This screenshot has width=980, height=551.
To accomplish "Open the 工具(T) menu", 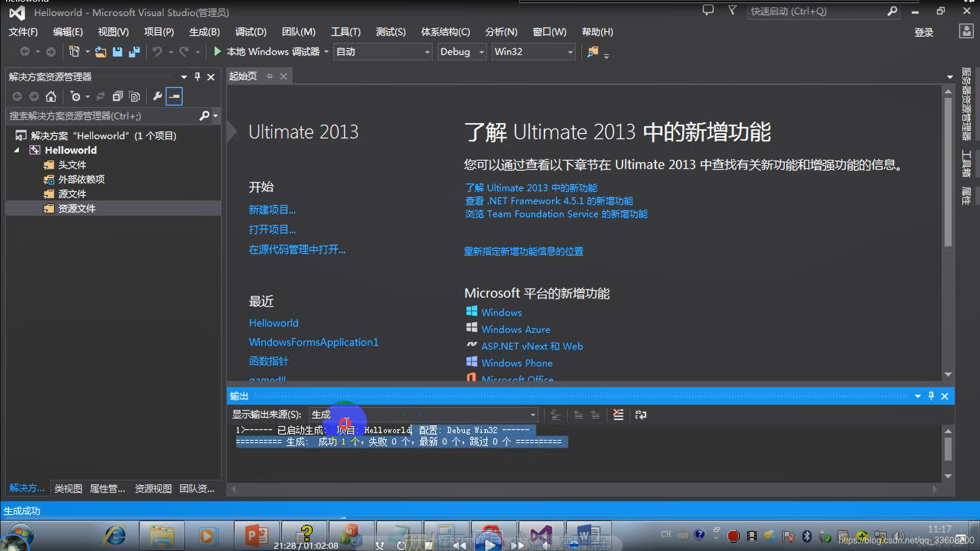I will point(346,32).
